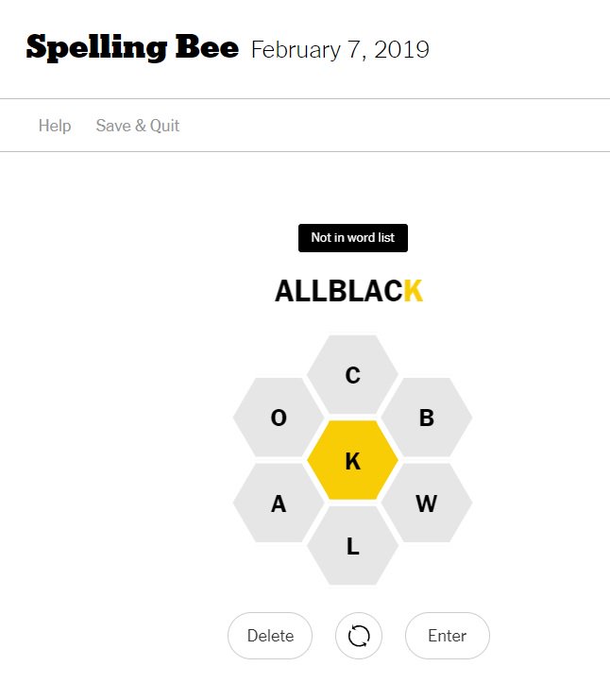Image resolution: width=610 pixels, height=700 pixels.
Task: Tap the letter L hexagon
Action: click(x=352, y=545)
